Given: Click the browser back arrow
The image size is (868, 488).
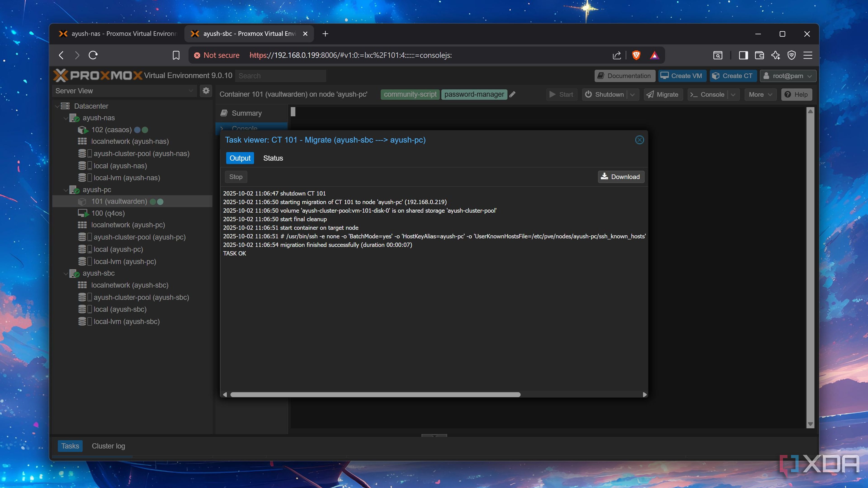Looking at the screenshot, I should click(x=61, y=55).
